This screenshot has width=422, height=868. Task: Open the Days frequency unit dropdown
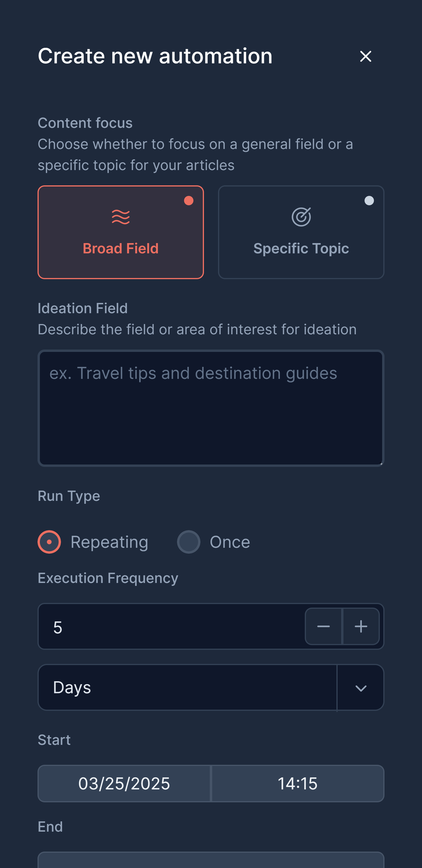pos(211,687)
